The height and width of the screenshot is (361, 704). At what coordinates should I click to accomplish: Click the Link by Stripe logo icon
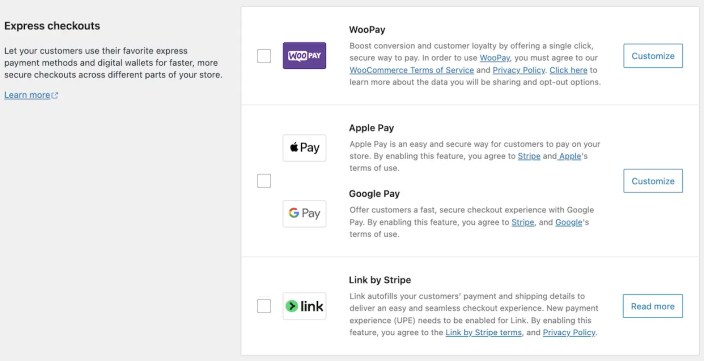pyautogui.click(x=304, y=306)
